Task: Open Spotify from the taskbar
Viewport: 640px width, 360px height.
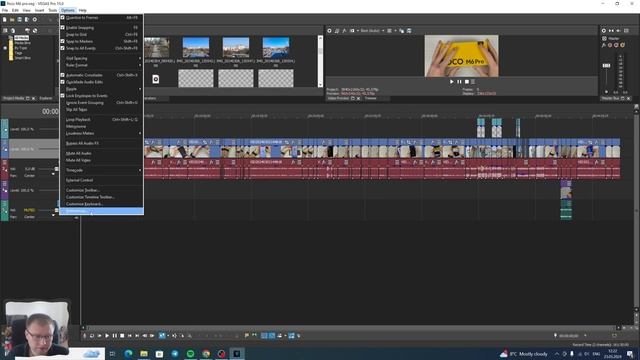Action: (191, 353)
